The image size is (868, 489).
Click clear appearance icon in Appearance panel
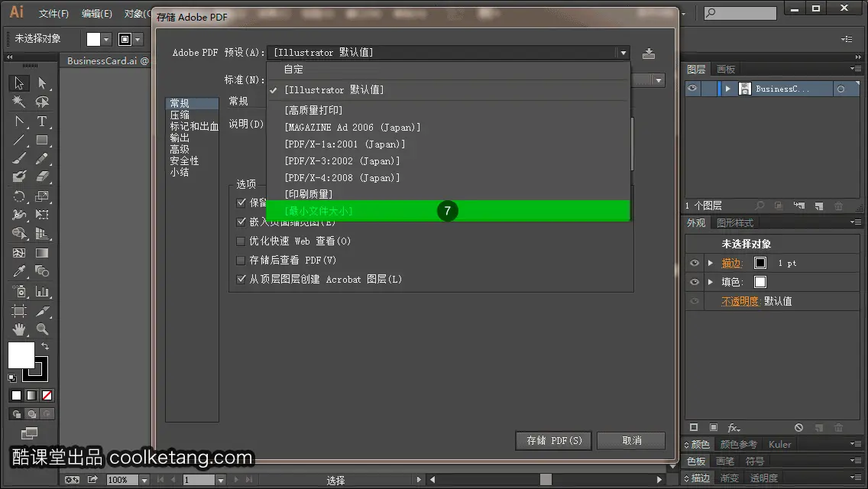click(x=798, y=428)
